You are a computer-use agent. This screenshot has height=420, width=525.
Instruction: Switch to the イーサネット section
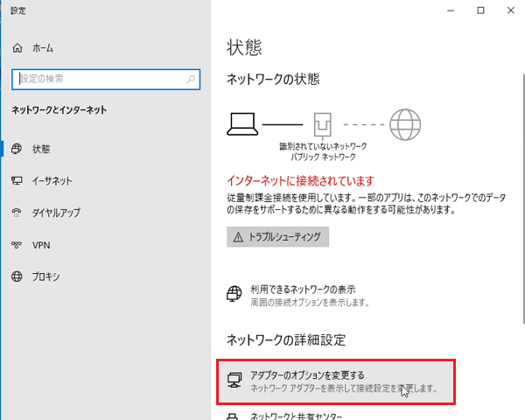coord(52,181)
